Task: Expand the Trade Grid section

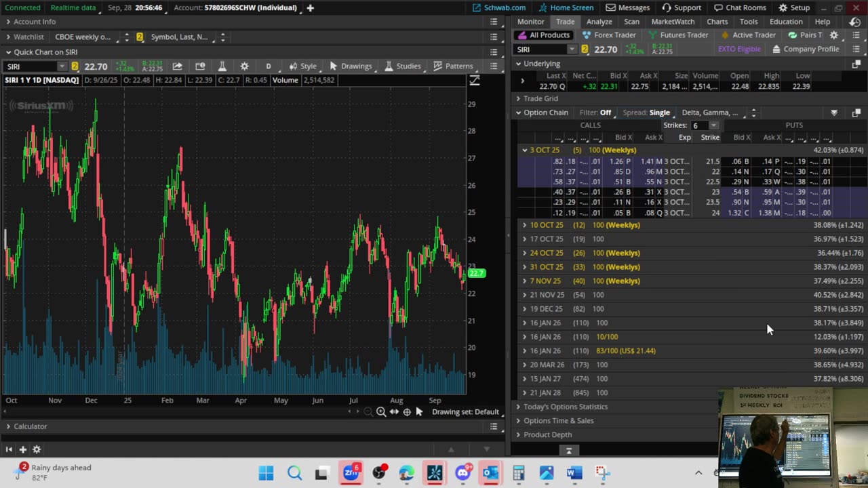Action: click(x=518, y=99)
